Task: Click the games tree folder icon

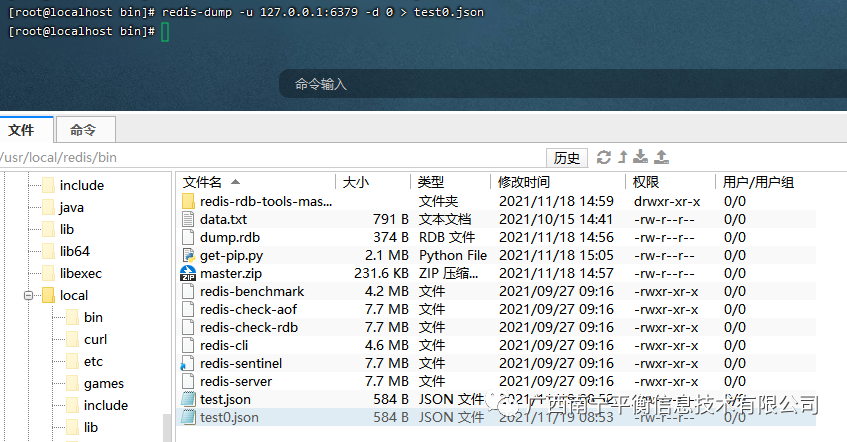Action: click(72, 384)
